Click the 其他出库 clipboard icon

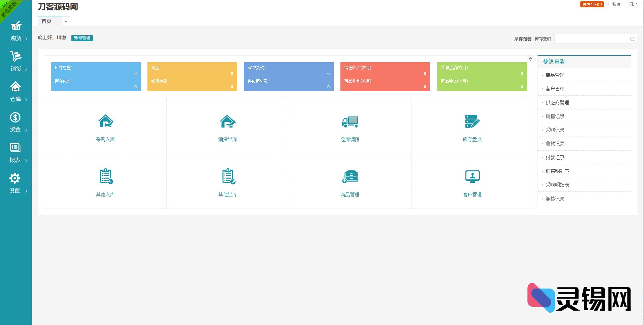pos(228,176)
